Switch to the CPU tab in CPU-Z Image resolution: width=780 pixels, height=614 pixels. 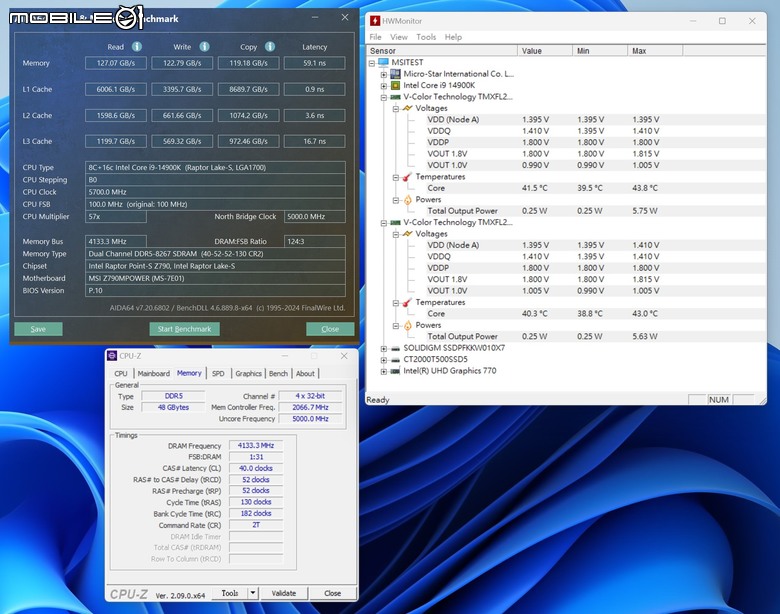point(121,373)
